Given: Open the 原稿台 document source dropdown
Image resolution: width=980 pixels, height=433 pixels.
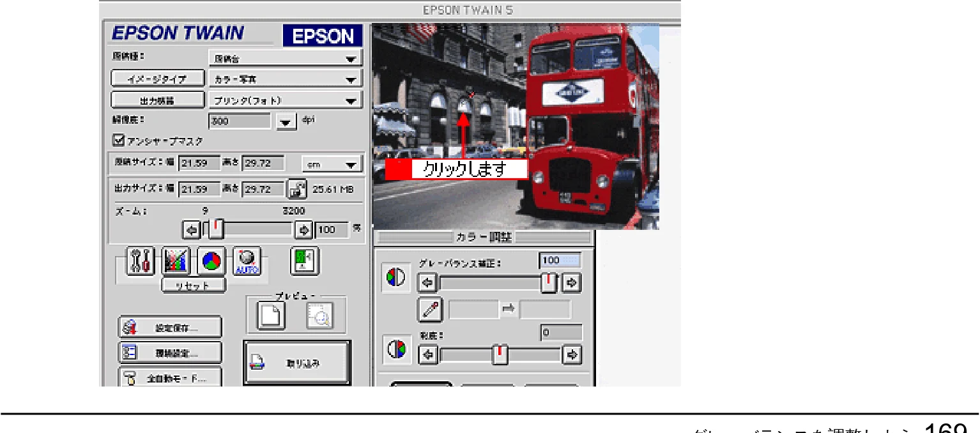Looking at the screenshot, I should pyautogui.click(x=286, y=58).
